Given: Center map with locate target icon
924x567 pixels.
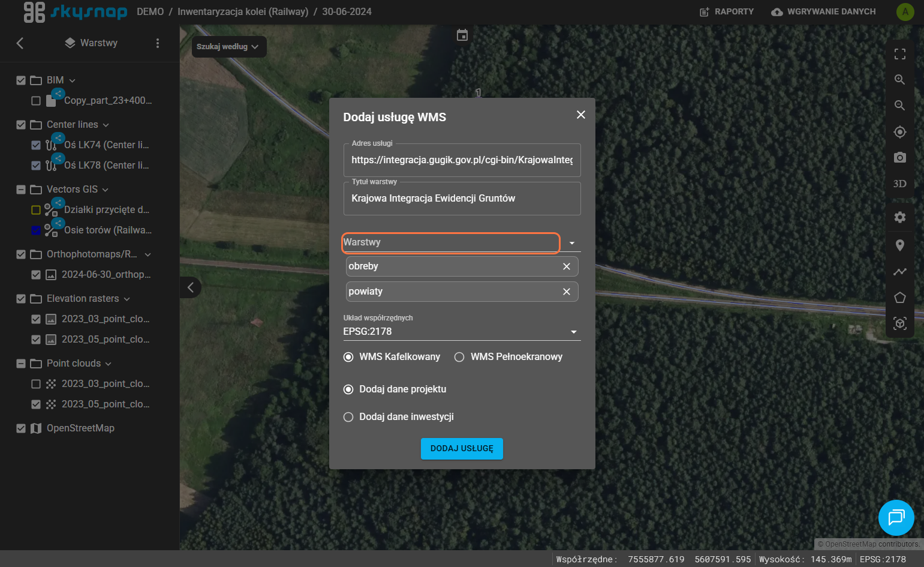Looking at the screenshot, I should [x=899, y=132].
